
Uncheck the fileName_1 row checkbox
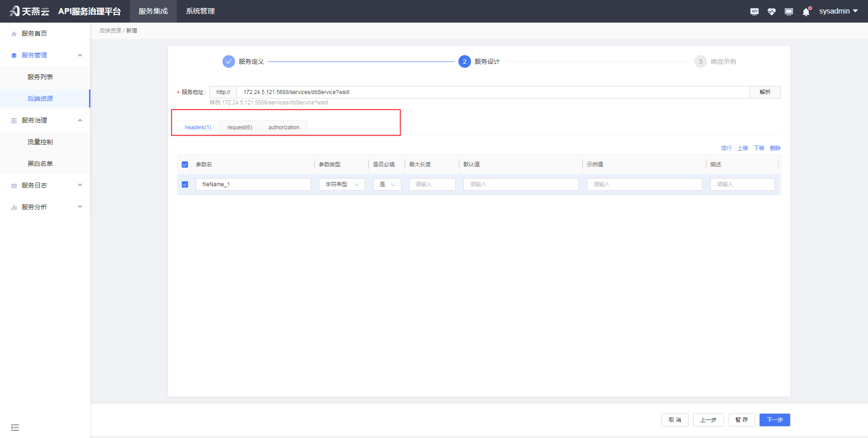tap(185, 184)
